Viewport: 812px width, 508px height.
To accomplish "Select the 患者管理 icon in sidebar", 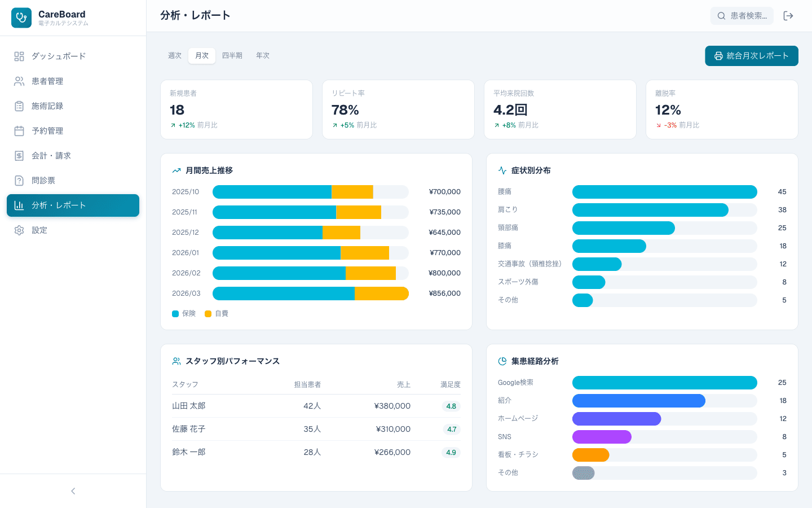I will [18, 81].
